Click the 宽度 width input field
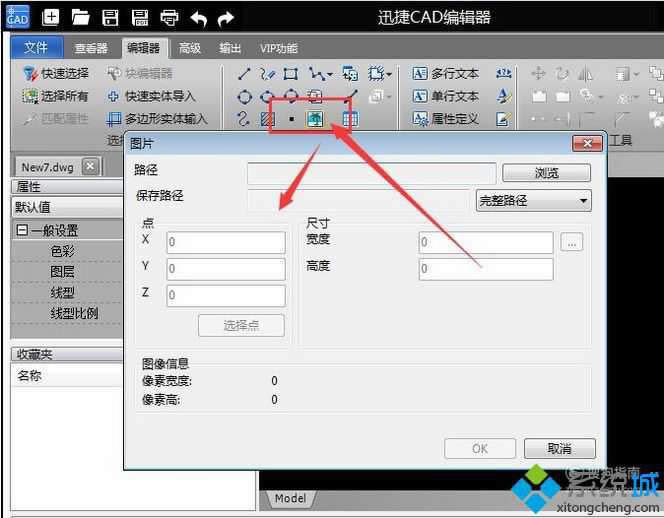664x518 pixels. (486, 242)
